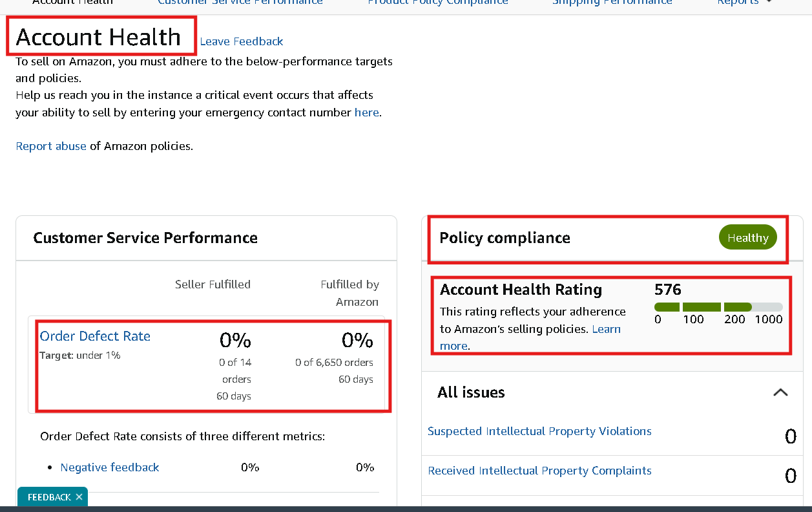Screen dimensions: 812x512
Task: Open the Order Defect Rate link
Action: (95, 336)
